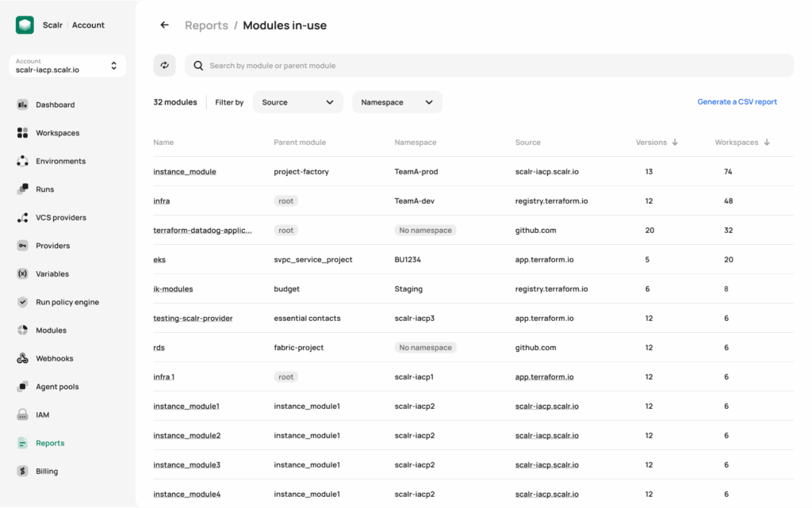The image size is (812, 508).
Task: Open the Reports breadcrumb link
Action: (x=206, y=25)
